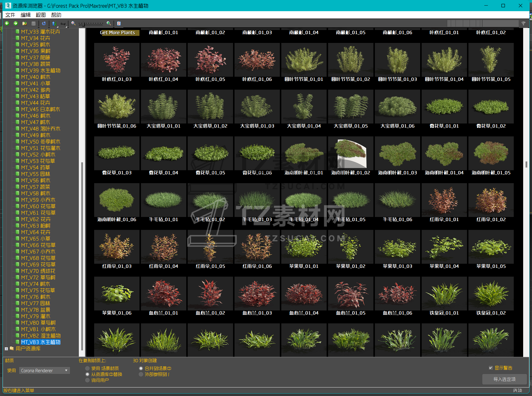Click the green library icon beside MT_V72 草与树
Screen dimensions: 532x396
click(x=17, y=278)
